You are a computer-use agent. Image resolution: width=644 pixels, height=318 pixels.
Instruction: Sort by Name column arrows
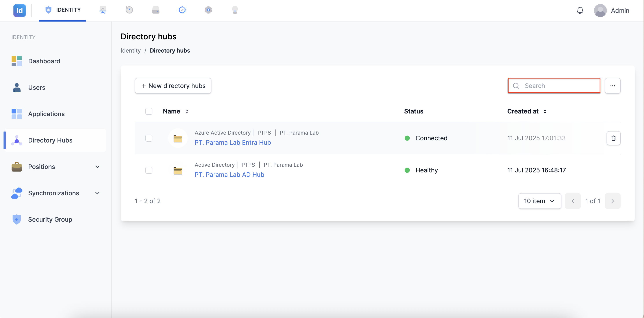coord(187,111)
